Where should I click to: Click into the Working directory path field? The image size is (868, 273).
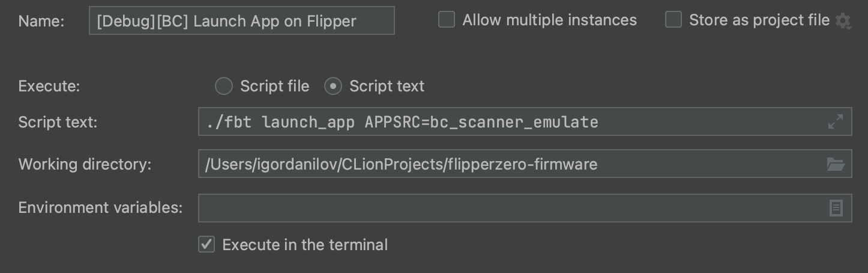tap(510, 164)
